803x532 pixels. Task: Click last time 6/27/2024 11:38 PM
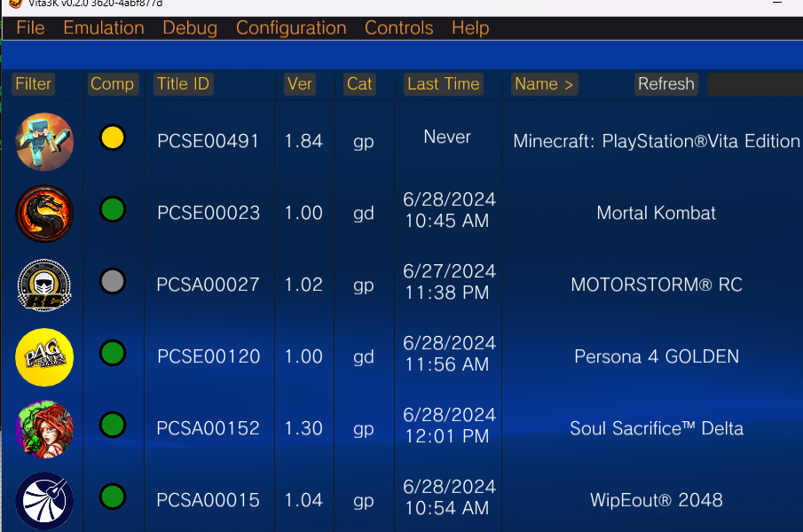click(449, 282)
